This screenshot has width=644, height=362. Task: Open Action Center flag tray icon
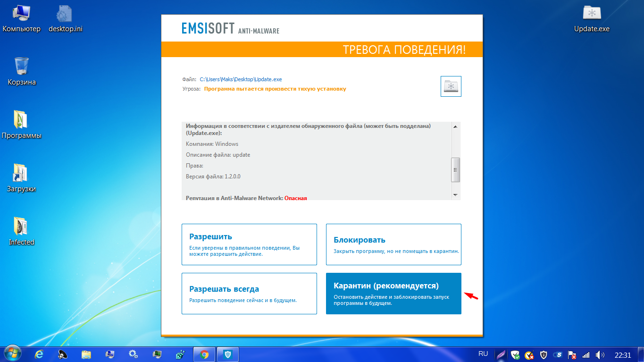[x=572, y=354]
